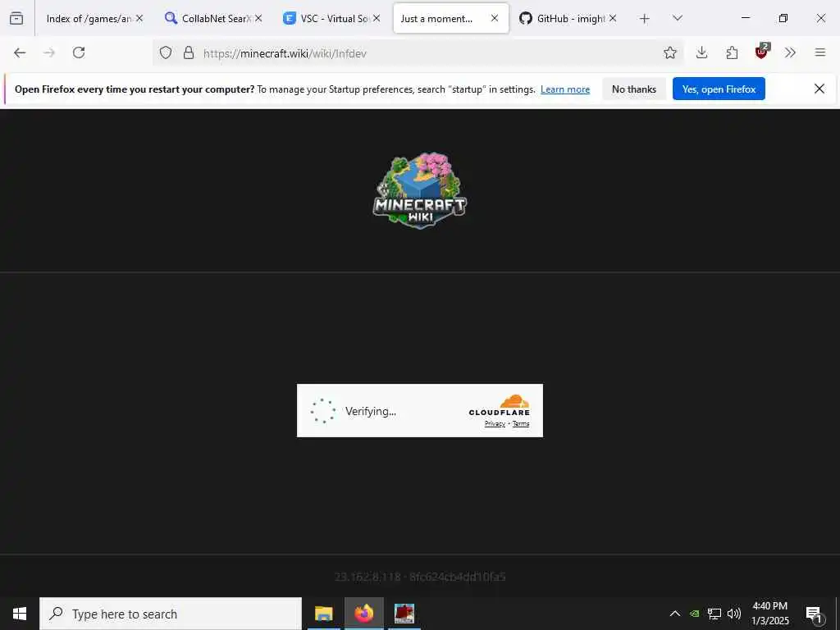
Task: Open Firefox View sidebar icon
Action: (x=16, y=18)
